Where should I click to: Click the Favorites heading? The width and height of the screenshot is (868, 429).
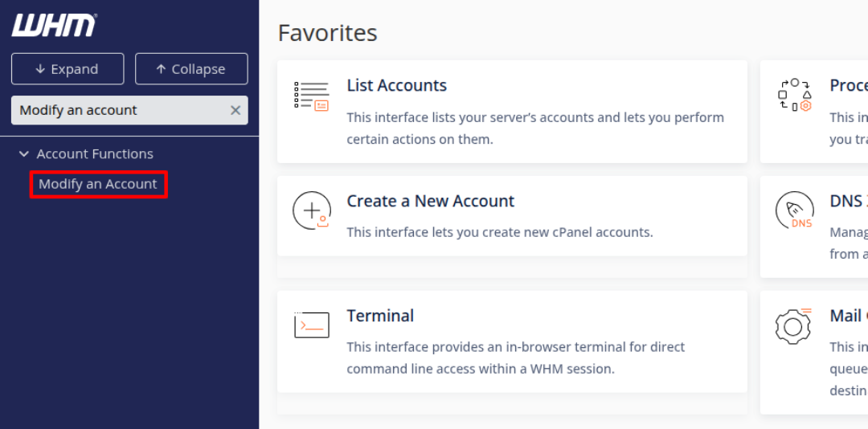[327, 33]
